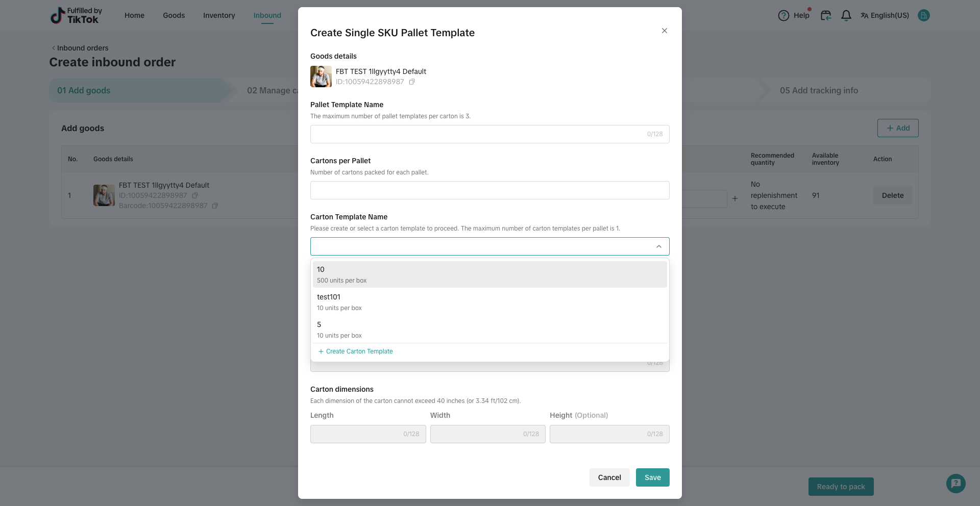Open the Goods menu
This screenshot has height=506, width=980.
[x=174, y=15]
